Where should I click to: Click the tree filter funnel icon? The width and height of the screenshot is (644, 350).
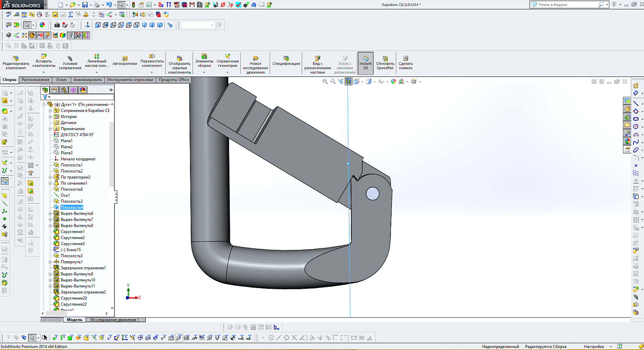coord(45,97)
